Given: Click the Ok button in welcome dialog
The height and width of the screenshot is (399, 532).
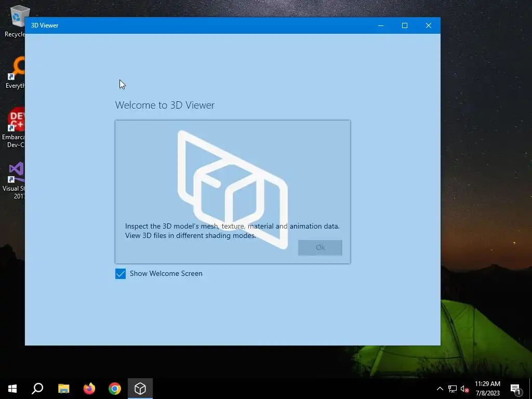Looking at the screenshot, I should click(320, 247).
